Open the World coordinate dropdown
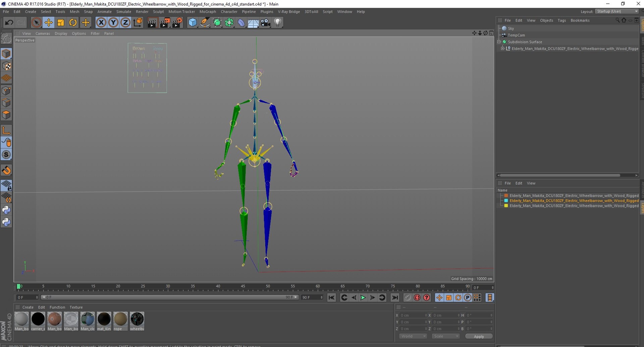This screenshot has width=644, height=347. tap(413, 336)
